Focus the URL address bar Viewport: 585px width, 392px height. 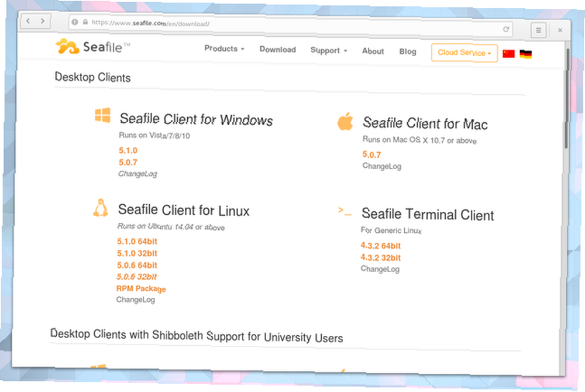pos(291,26)
